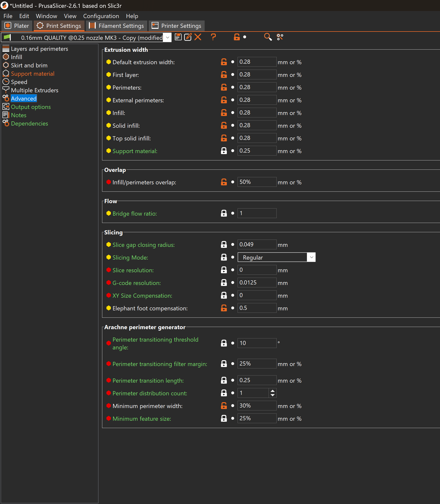The width and height of the screenshot is (440, 504).
Task: Open Support material page in sidebar
Action: click(x=32, y=74)
